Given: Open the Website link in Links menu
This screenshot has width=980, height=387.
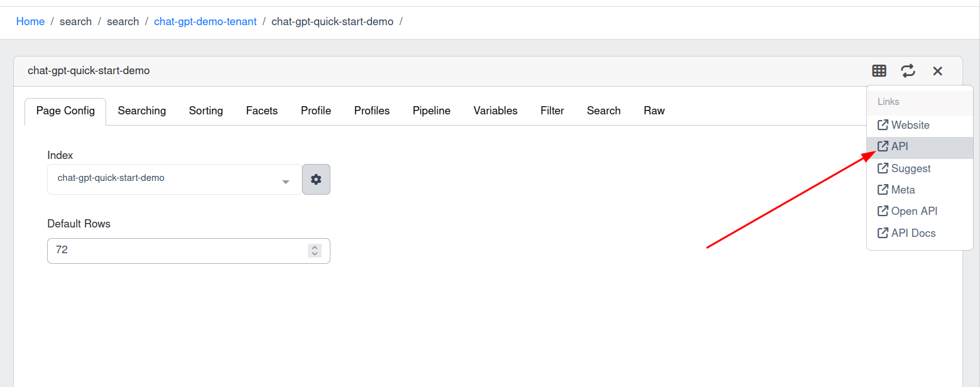Looking at the screenshot, I should click(920, 125).
